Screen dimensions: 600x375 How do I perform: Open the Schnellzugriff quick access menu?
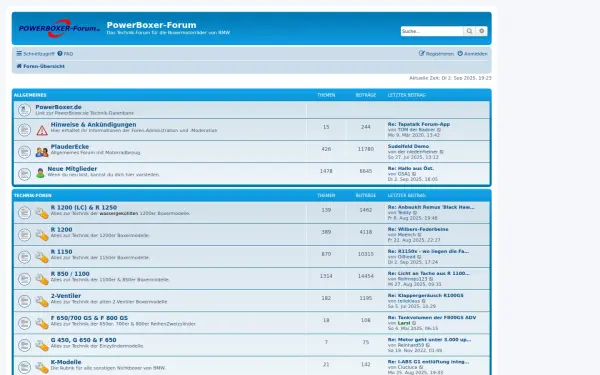(35, 54)
